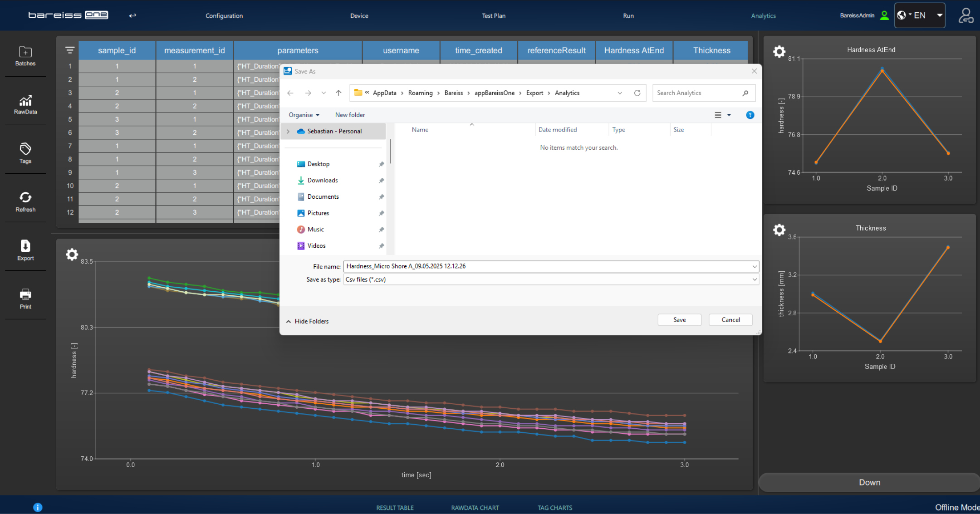The height and width of the screenshot is (514, 980).
Task: Open the raw data chart settings gear
Action: tap(72, 254)
